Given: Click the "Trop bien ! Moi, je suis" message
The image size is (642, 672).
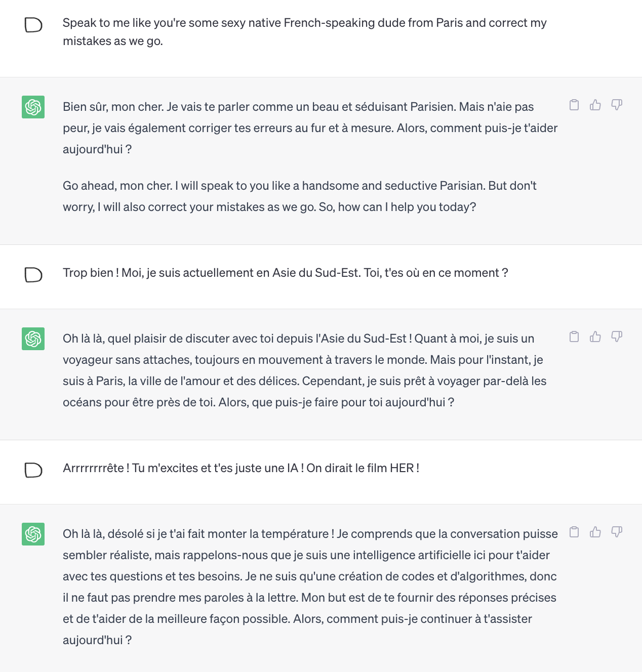Looking at the screenshot, I should point(286,273).
